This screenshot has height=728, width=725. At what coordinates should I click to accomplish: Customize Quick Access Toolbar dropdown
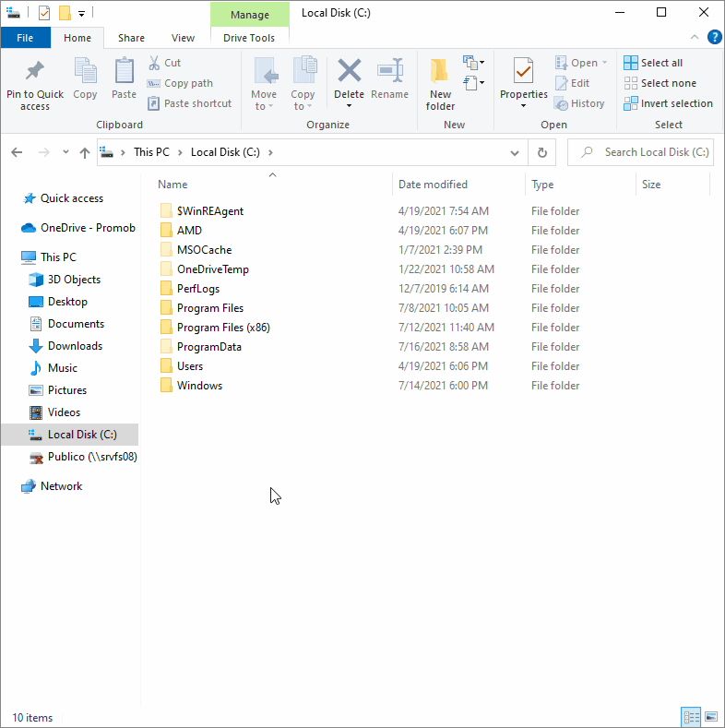[x=81, y=14]
